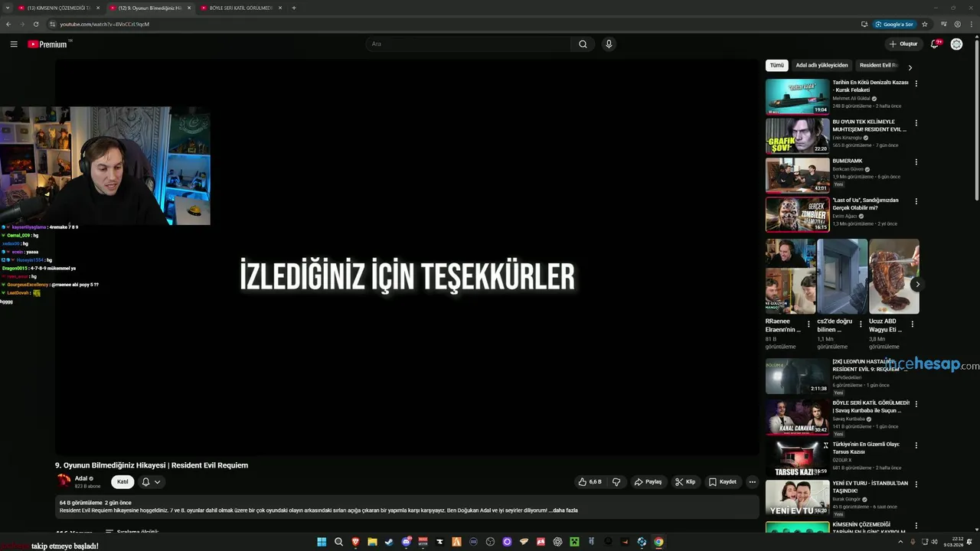
Task: Open the RRaenee Elraenn'nin Short
Action: (790, 276)
